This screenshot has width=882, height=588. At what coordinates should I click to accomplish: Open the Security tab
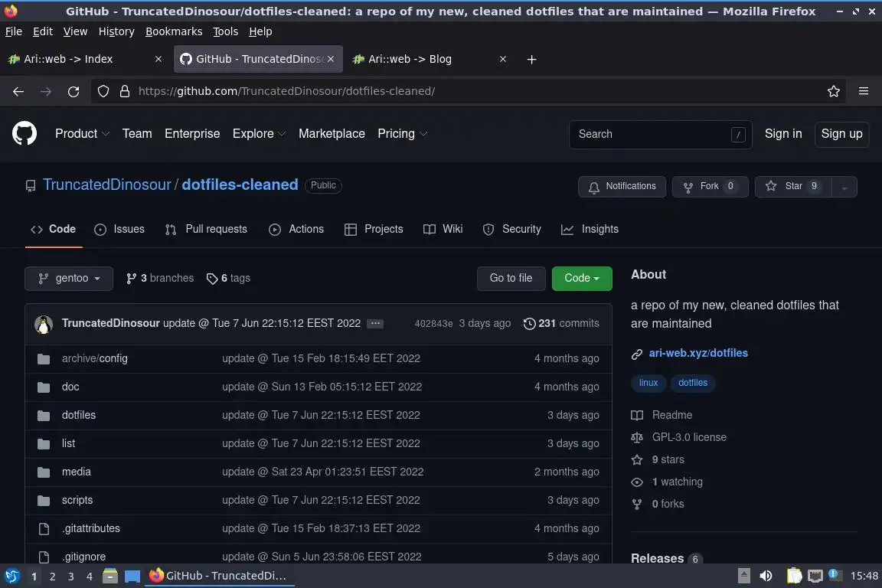pyautogui.click(x=512, y=230)
